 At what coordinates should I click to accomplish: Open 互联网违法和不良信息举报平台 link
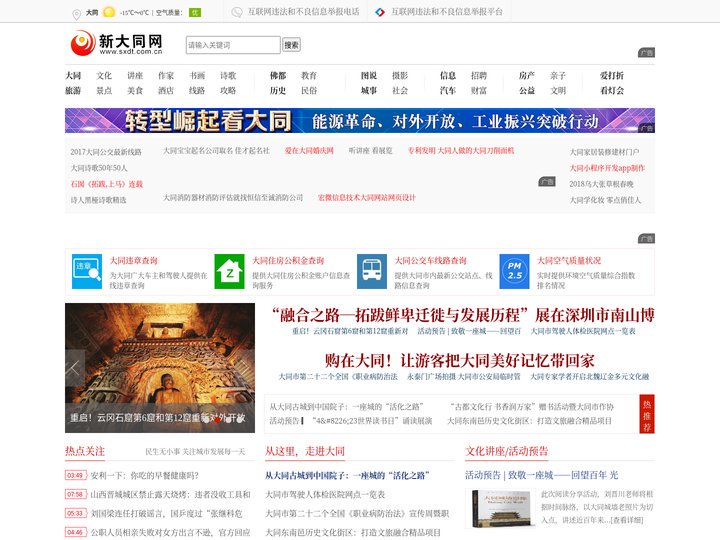447,12
